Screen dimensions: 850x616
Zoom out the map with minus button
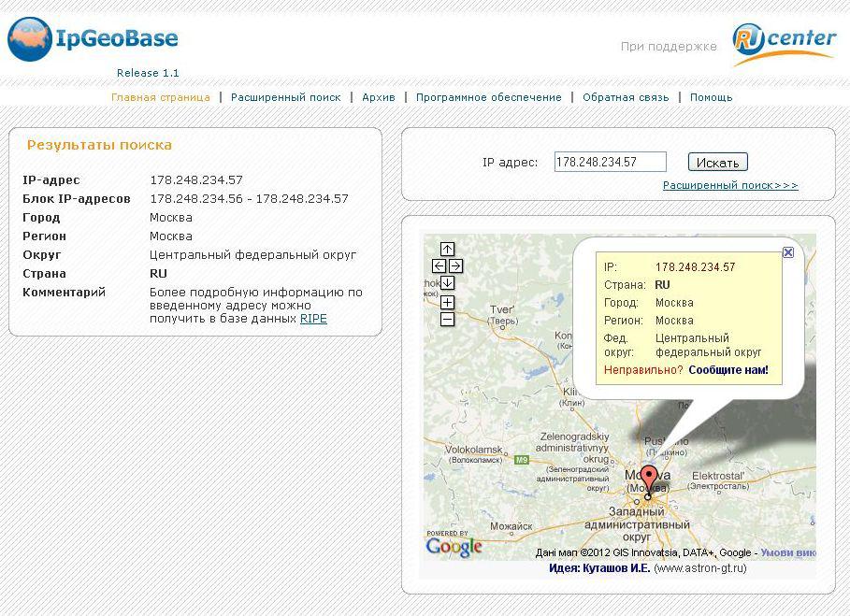pyautogui.click(x=447, y=319)
